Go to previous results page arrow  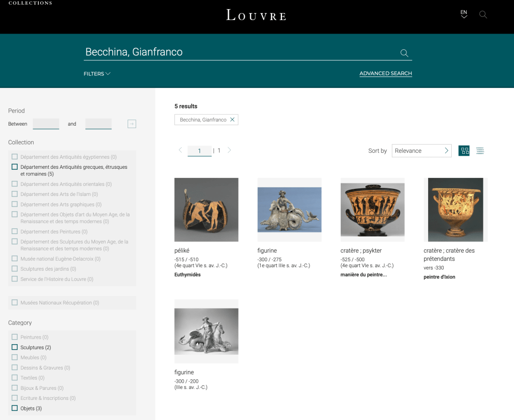click(x=180, y=150)
